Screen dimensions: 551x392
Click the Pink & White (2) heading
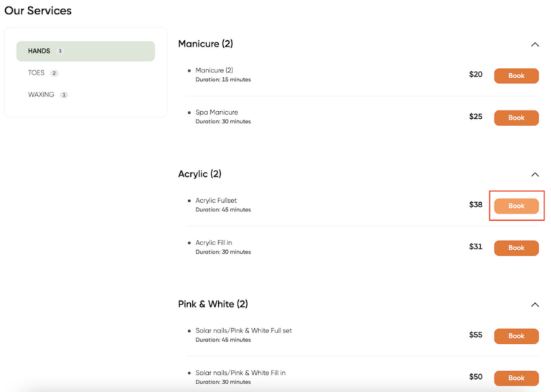click(x=213, y=304)
